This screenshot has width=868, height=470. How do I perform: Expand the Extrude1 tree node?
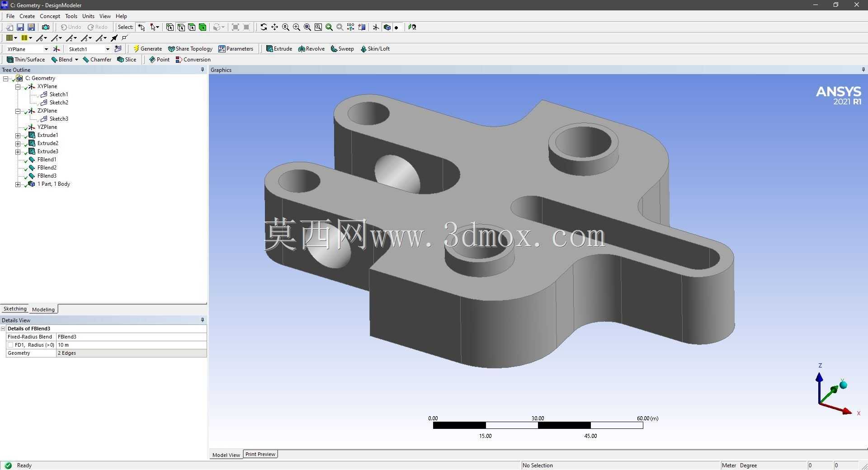18,135
